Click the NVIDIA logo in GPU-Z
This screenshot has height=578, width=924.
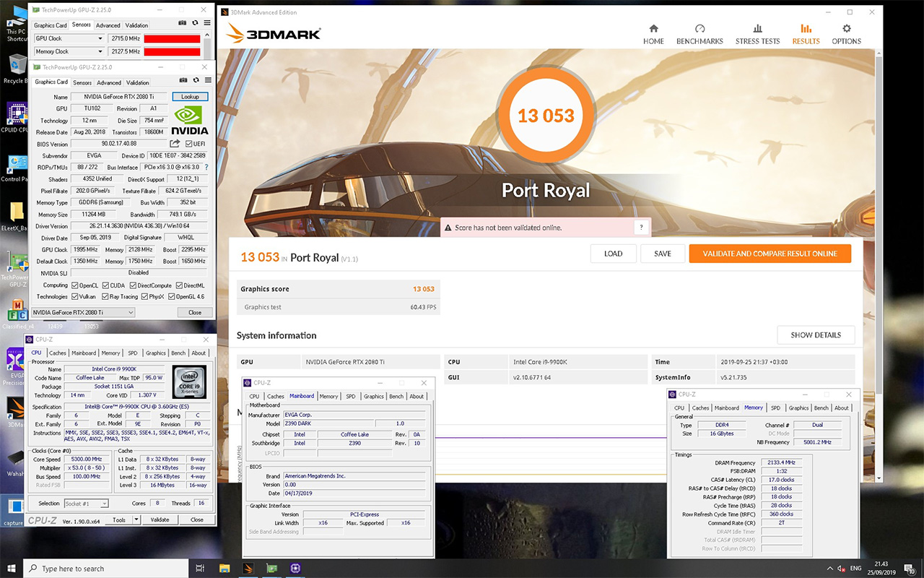(190, 121)
